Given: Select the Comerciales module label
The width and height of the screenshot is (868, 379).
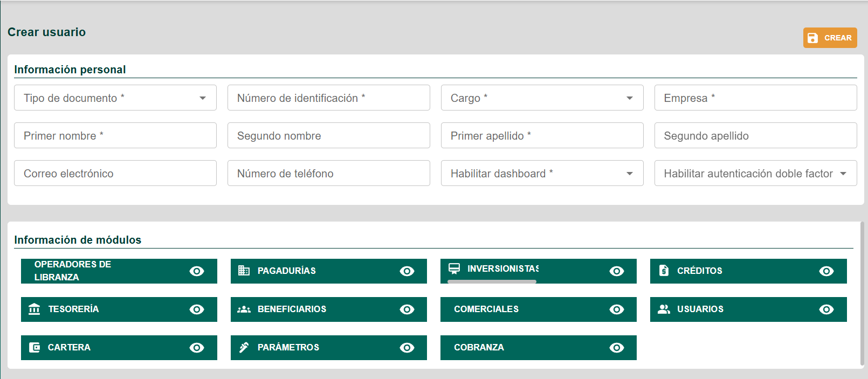Looking at the screenshot, I should click(x=486, y=309).
